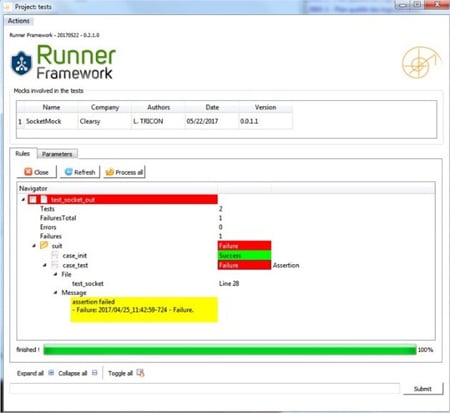The image size is (450, 413).
Task: Click the Refresh button
Action: pos(80,172)
